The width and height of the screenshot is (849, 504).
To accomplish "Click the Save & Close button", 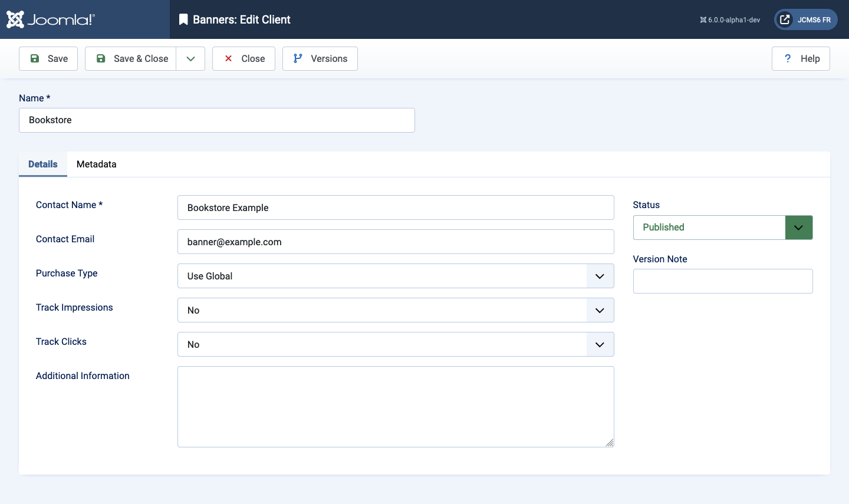I will pos(131,58).
